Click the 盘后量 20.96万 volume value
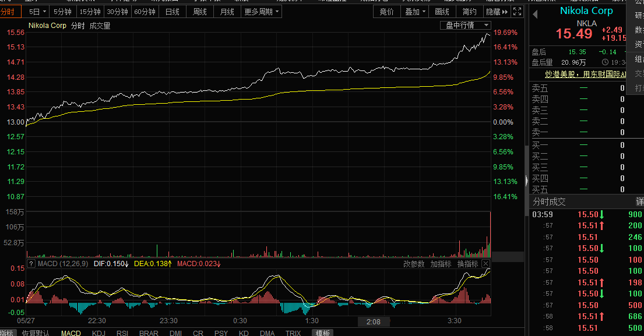The height and width of the screenshot is (336, 644). point(573,62)
